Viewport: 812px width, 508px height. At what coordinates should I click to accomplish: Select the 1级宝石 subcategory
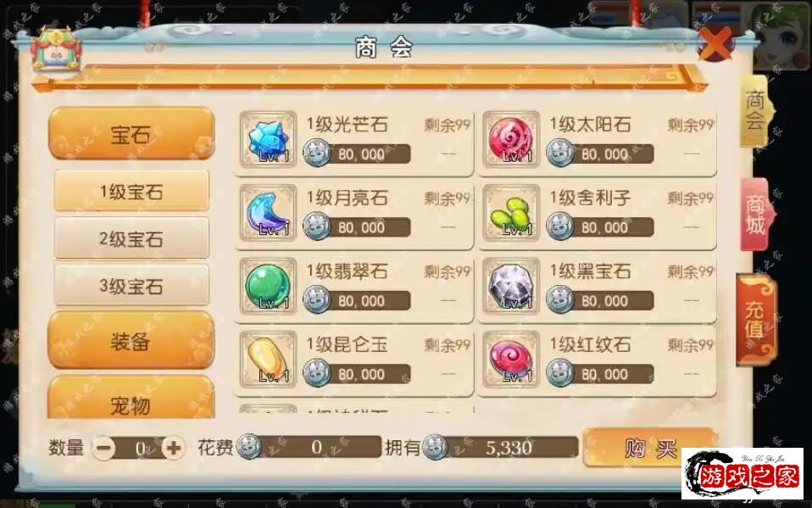point(131,192)
